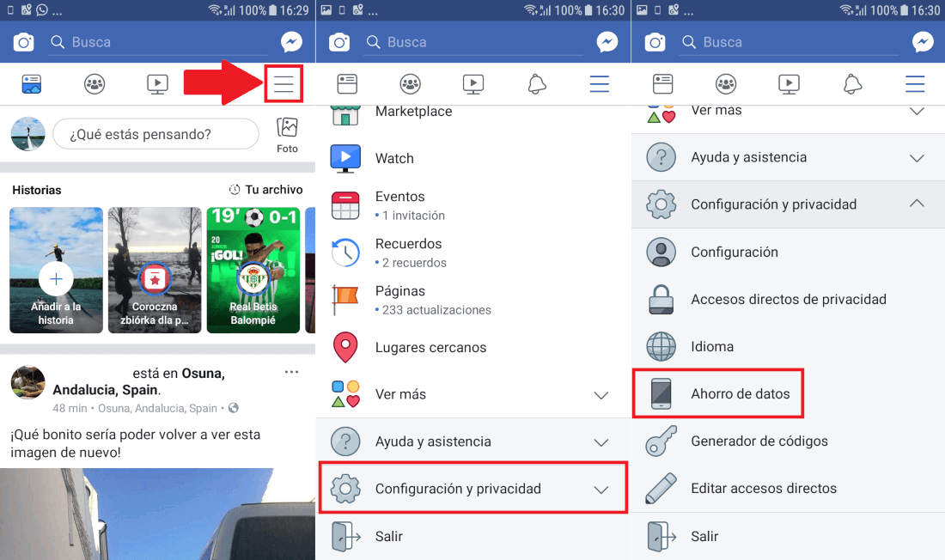Open the three-dot options on the Osuna post
The width and height of the screenshot is (945, 560).
click(x=292, y=372)
